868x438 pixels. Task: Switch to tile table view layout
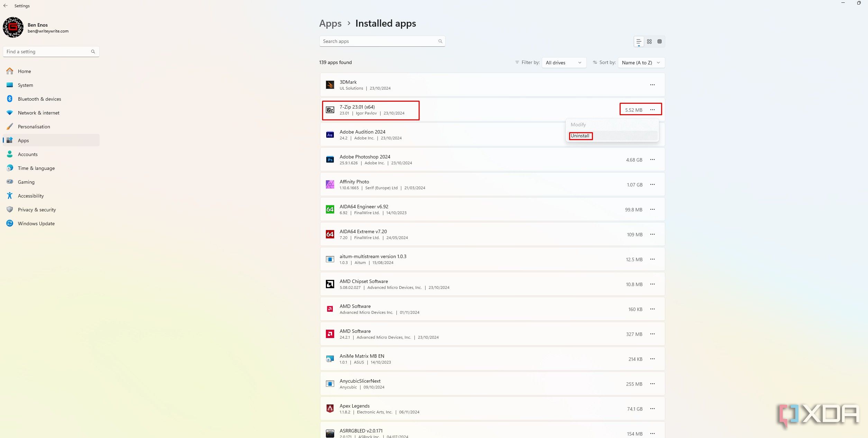659,42
